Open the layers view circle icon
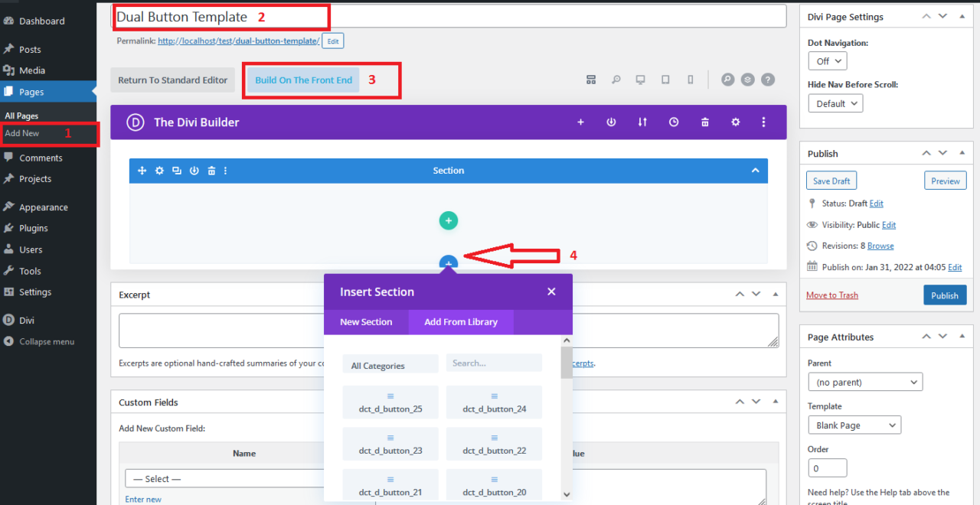 (x=748, y=80)
